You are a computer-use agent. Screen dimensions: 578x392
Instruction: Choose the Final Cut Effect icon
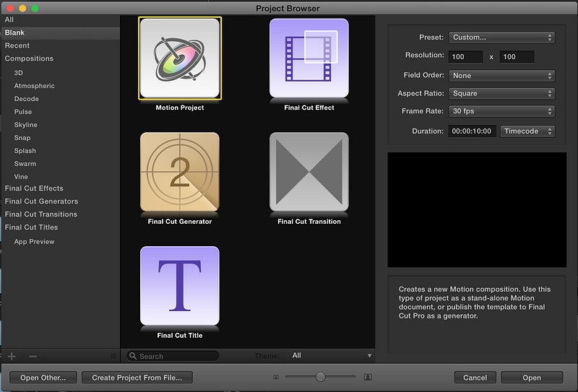[309, 58]
